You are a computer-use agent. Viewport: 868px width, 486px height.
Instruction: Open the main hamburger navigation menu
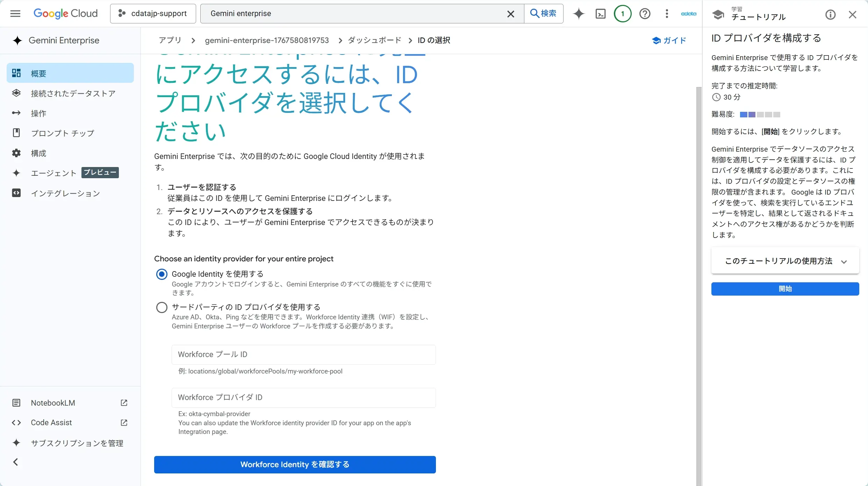click(15, 14)
